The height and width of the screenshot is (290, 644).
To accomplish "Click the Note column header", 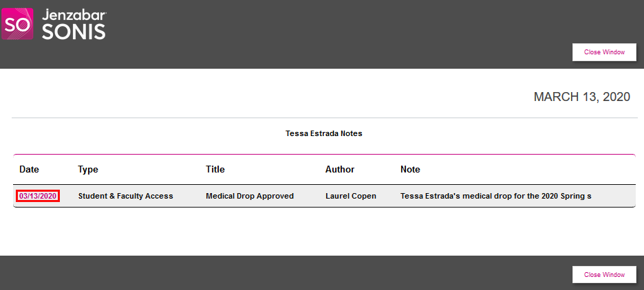I will coord(410,169).
